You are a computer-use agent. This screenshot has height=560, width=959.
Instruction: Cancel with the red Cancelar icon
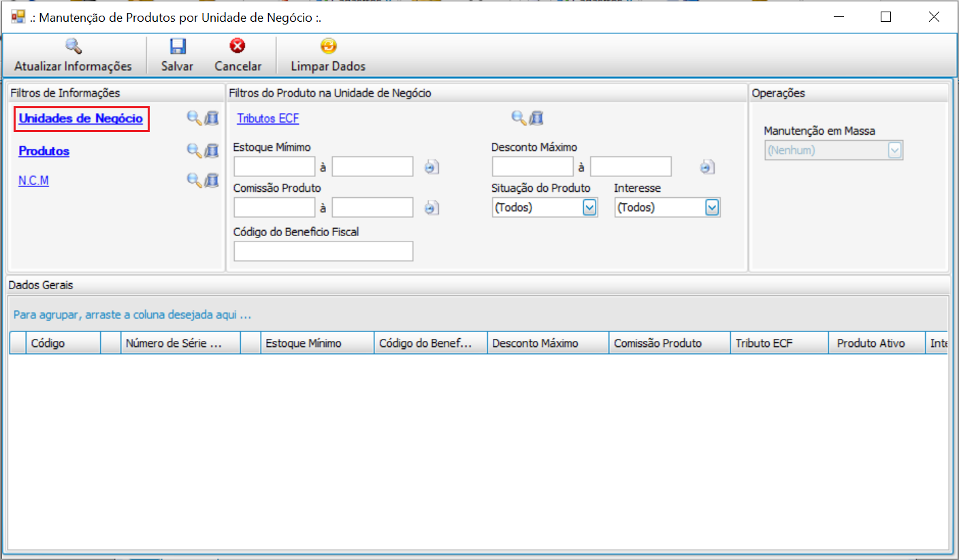point(238,47)
